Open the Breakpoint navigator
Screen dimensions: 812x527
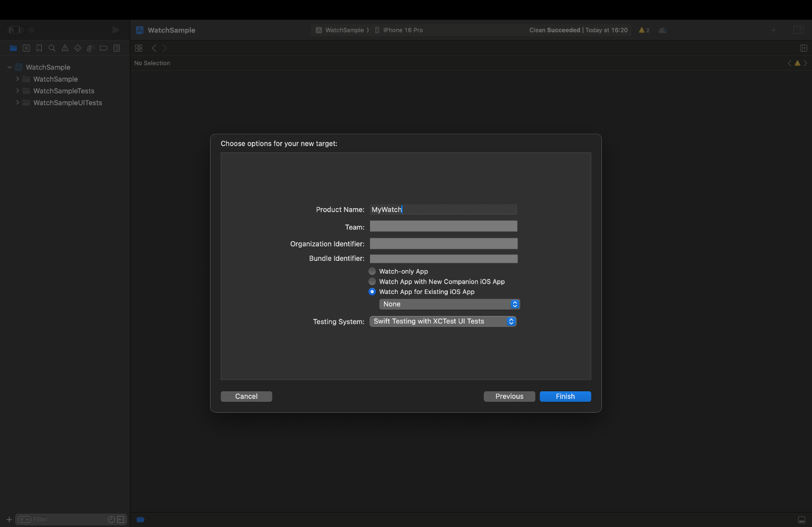pos(103,48)
